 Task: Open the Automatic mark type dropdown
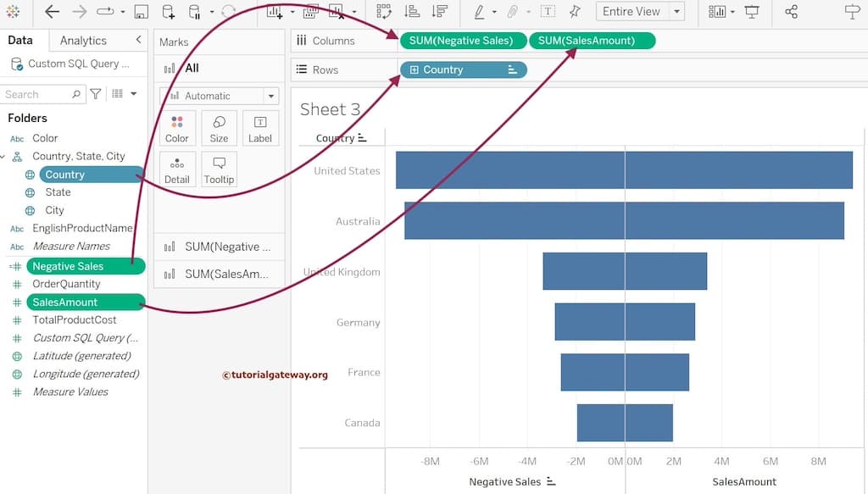[x=271, y=96]
